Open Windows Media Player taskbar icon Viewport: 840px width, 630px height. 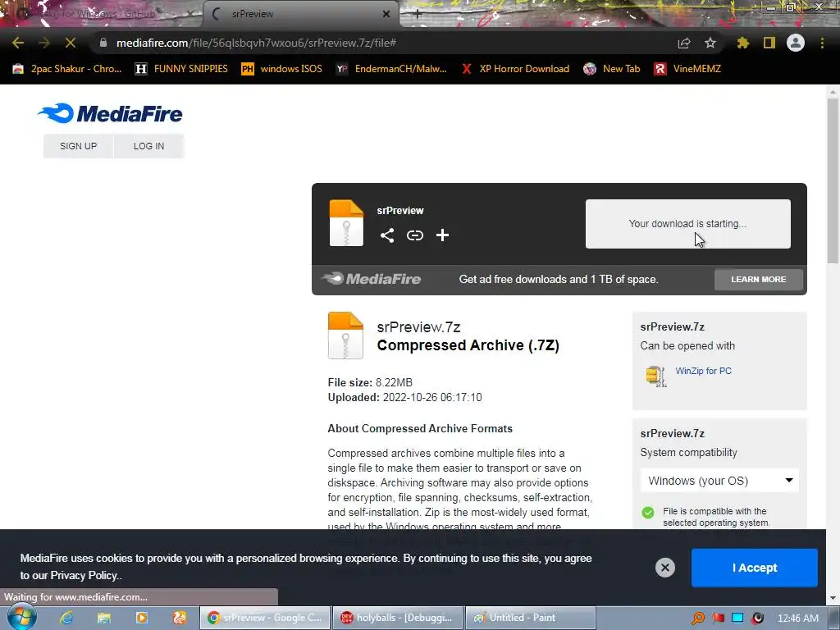coord(142,619)
